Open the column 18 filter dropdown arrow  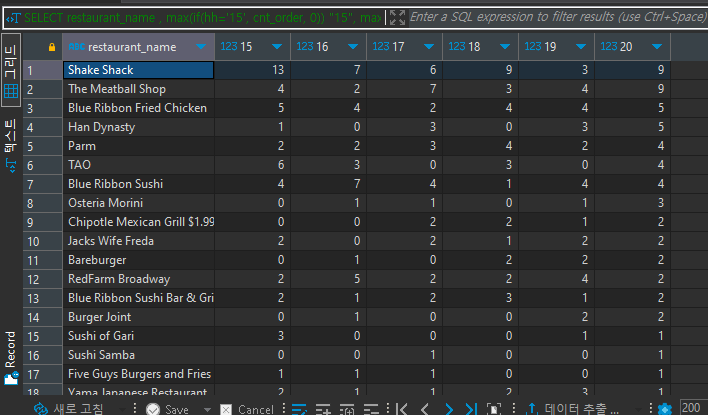pyautogui.click(x=505, y=47)
